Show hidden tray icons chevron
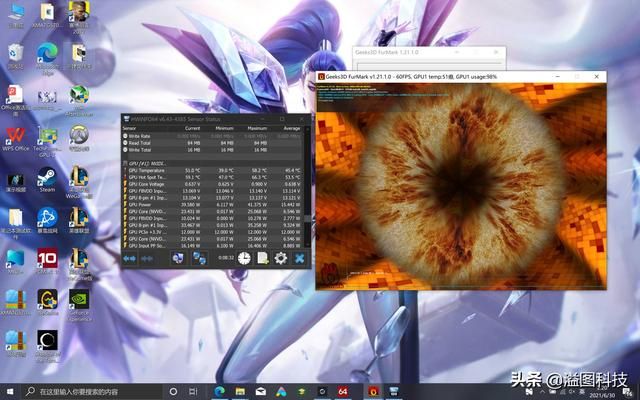640x400 pixels. [542, 392]
